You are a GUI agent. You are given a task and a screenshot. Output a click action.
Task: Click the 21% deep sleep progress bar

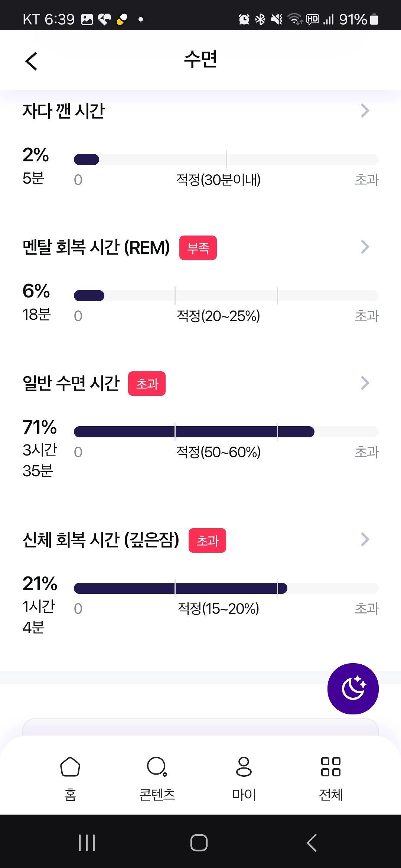click(x=226, y=588)
